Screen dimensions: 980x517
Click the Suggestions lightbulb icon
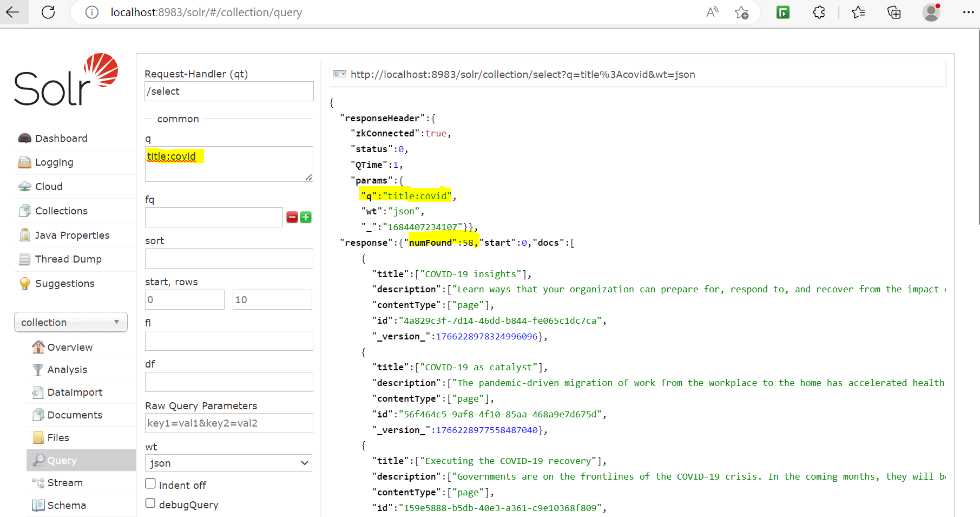pos(25,284)
